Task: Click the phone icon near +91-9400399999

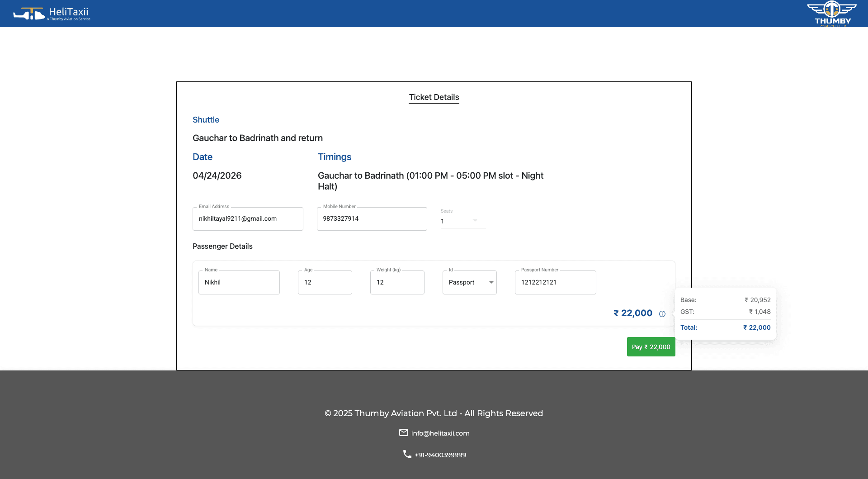Action: coord(406,454)
